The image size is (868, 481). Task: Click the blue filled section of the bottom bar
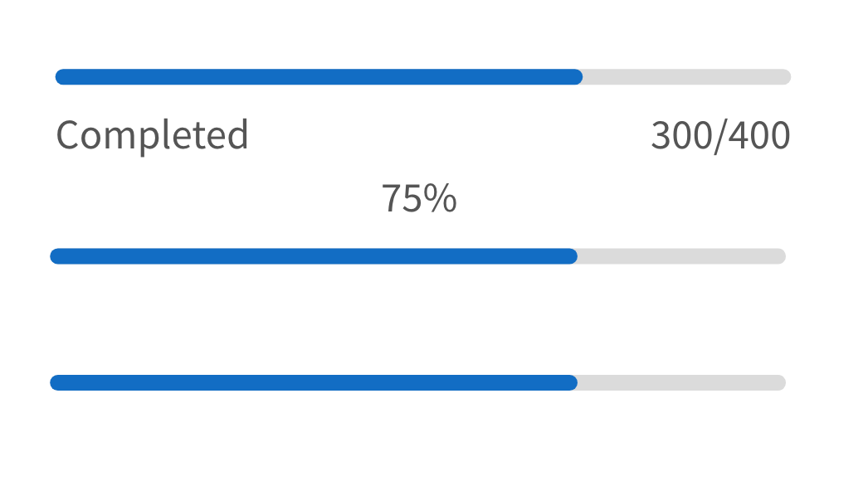coord(314,382)
